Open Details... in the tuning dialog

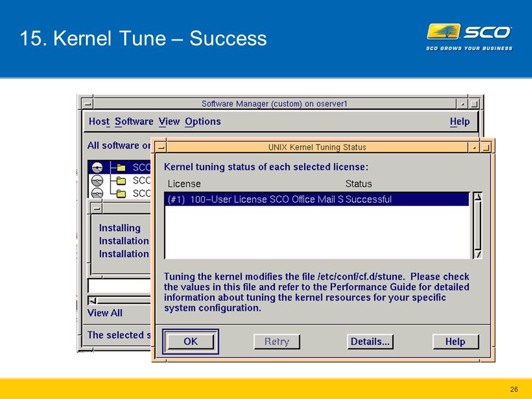(370, 341)
